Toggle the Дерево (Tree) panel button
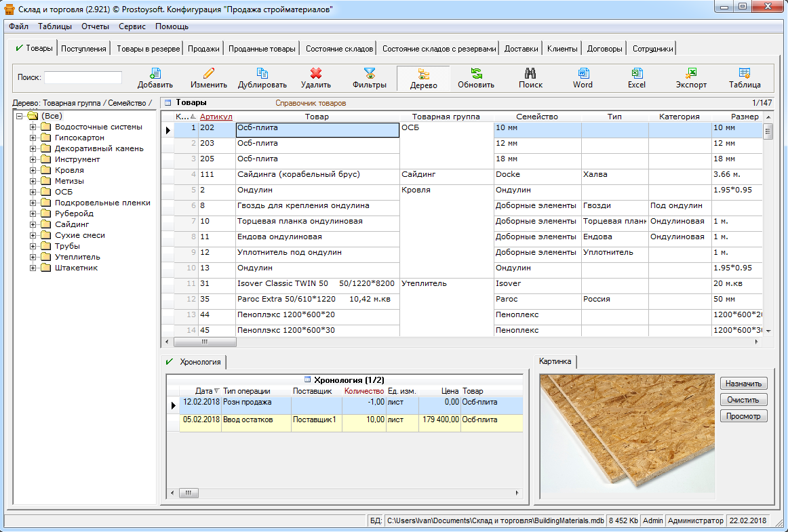This screenshot has width=788, height=532. pos(423,78)
